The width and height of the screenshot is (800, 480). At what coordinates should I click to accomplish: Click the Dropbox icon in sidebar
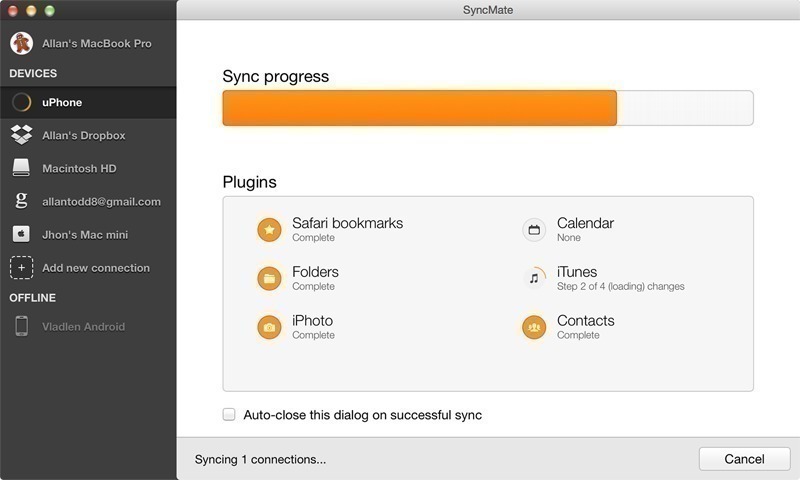pos(22,135)
